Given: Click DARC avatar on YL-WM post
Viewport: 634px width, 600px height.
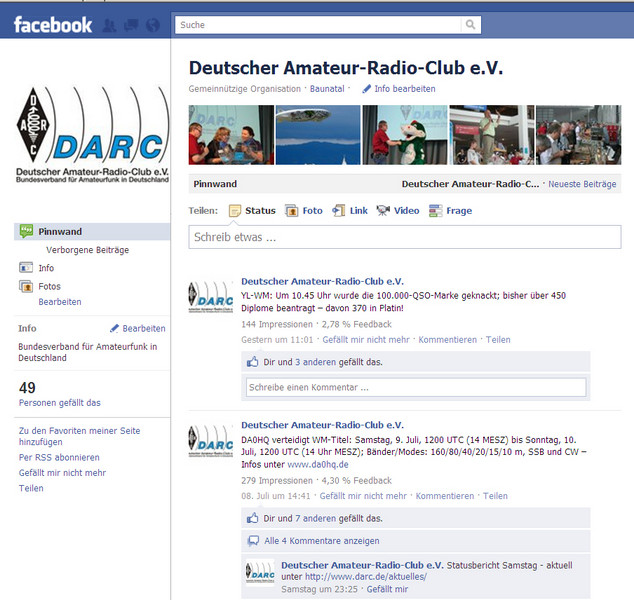Looking at the screenshot, I should click(x=211, y=297).
